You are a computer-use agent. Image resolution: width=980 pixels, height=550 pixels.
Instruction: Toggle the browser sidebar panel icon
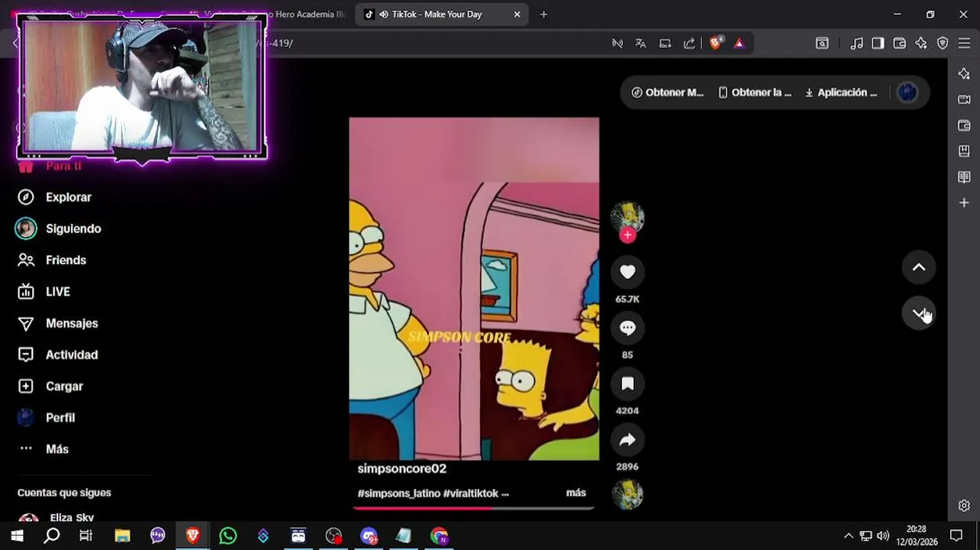pos(878,44)
